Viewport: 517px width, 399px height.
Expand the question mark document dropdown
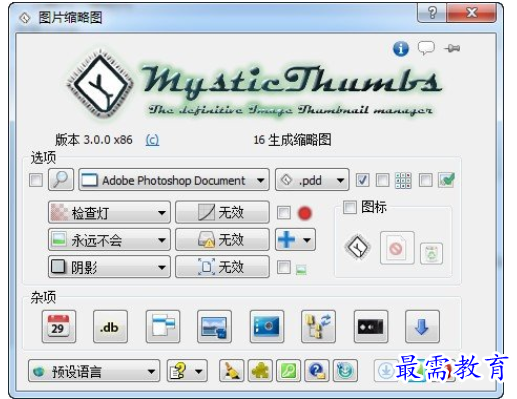click(x=187, y=371)
